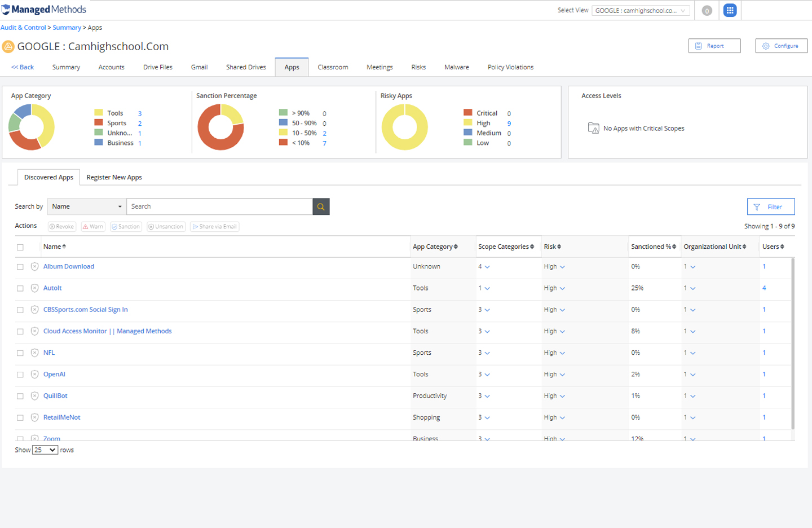Viewport: 812px width, 528px height.
Task: Click revoke icon in RetailMeNot row
Action: click(34, 417)
